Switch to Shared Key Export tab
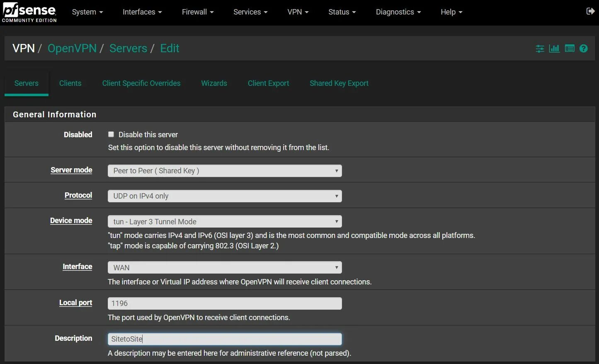This screenshot has height=364, width=599. click(x=339, y=83)
